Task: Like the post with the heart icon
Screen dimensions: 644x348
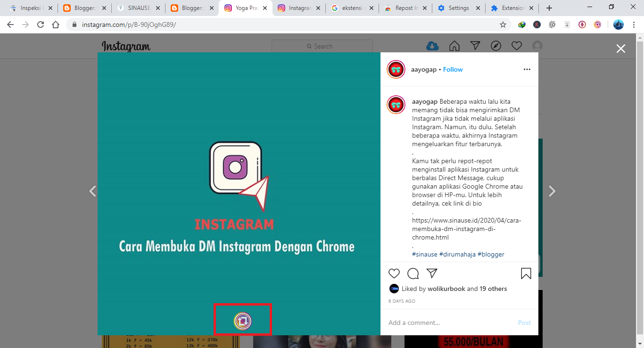Action: tap(394, 273)
